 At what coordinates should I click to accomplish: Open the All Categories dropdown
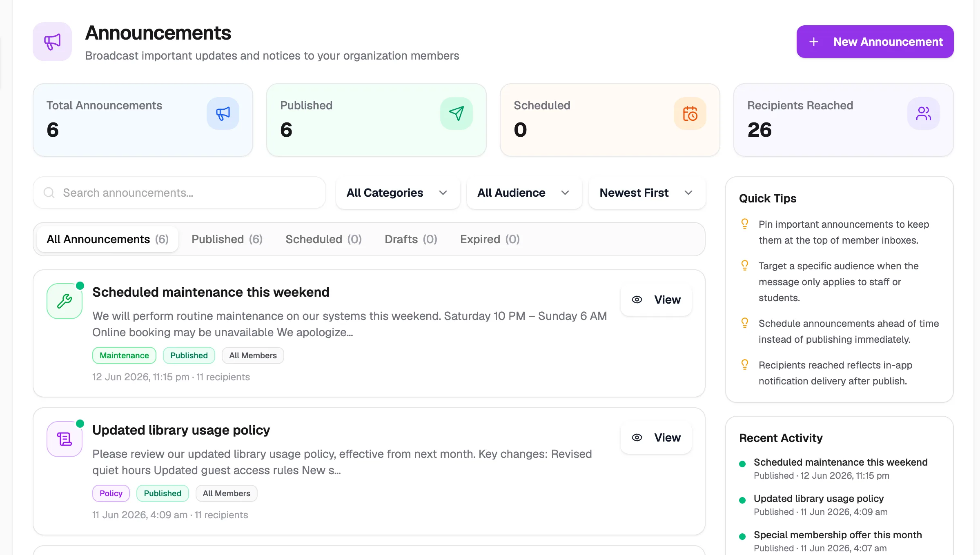point(398,193)
